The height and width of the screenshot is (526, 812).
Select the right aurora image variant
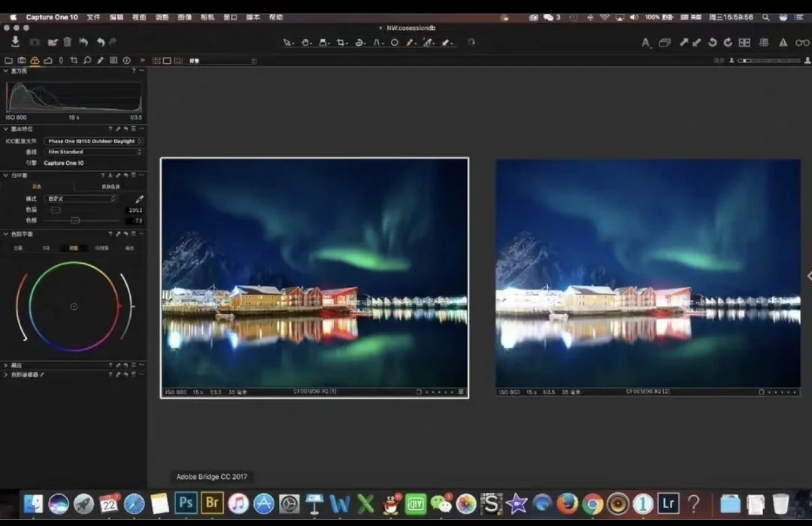(x=648, y=273)
